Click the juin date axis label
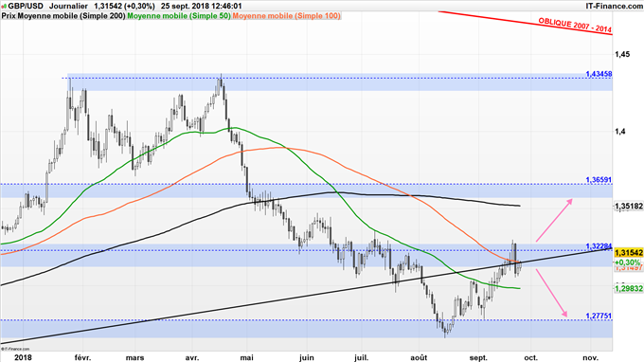The height and width of the screenshot is (362, 644). coord(307,358)
